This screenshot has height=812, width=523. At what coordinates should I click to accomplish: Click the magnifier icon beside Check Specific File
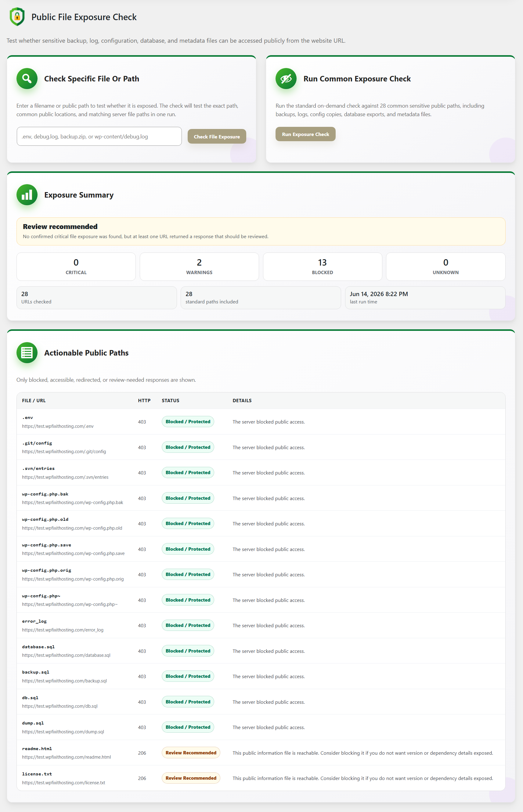coord(27,78)
